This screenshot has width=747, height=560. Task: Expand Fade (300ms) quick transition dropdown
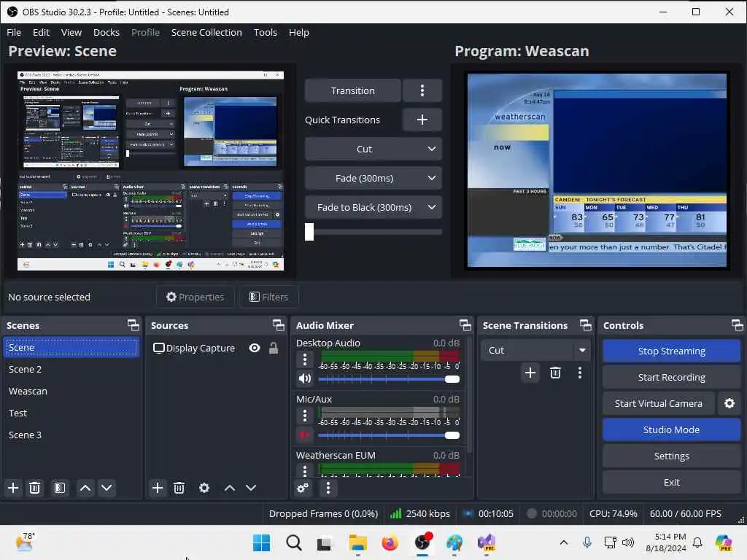[432, 178]
